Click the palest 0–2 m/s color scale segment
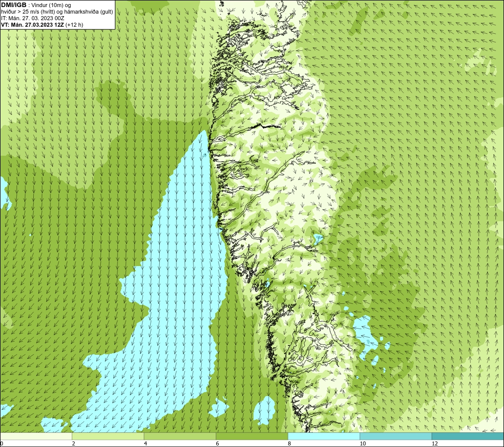Image resolution: width=504 pixels, height=447 pixels. click(36, 436)
